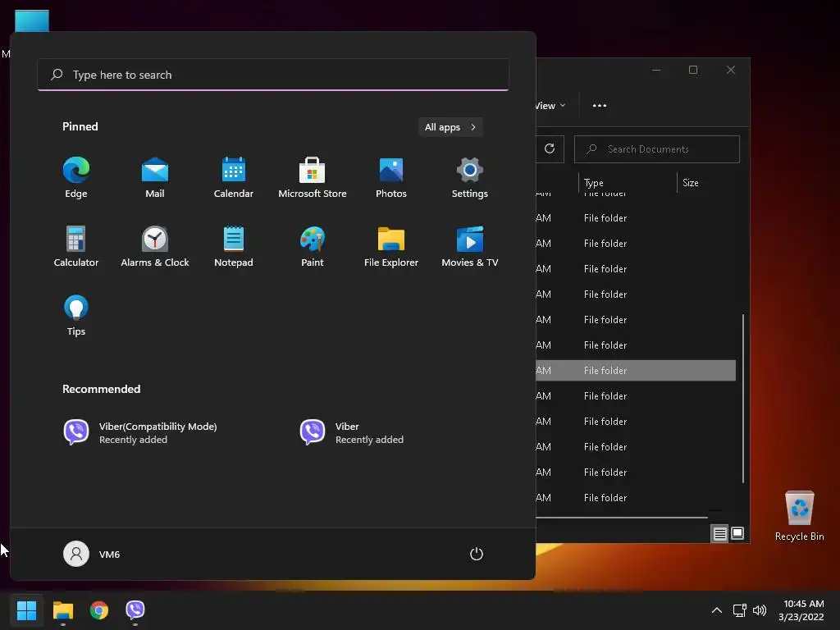Launch Notepad
Viewport: 840px width, 630px height.
pyautogui.click(x=234, y=246)
